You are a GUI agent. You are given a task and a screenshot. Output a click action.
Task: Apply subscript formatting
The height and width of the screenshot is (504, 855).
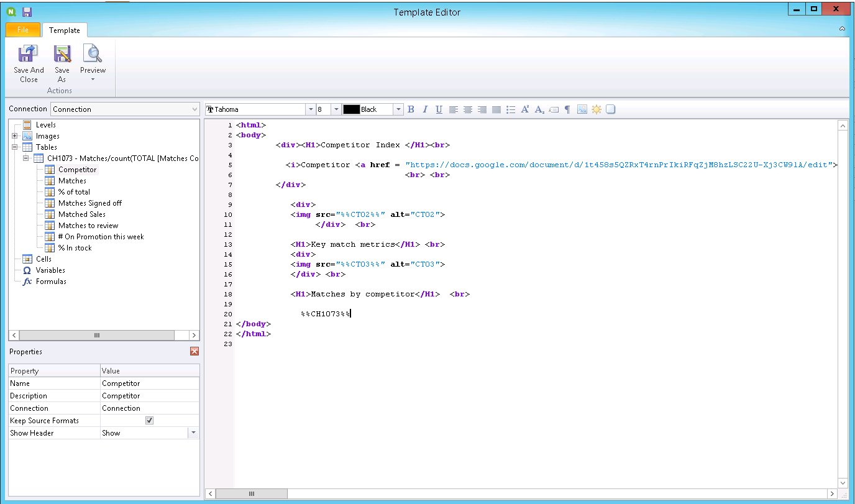[x=539, y=109]
